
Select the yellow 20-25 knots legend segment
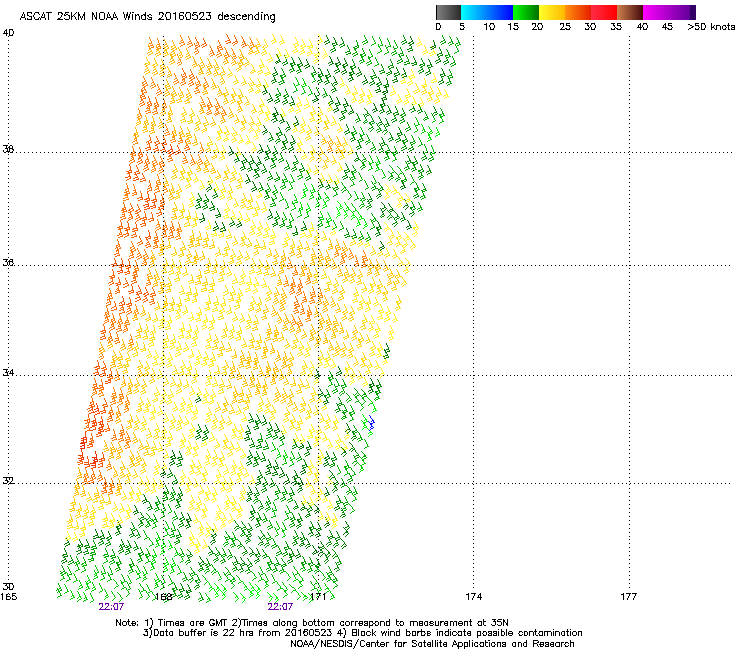tap(552, 12)
